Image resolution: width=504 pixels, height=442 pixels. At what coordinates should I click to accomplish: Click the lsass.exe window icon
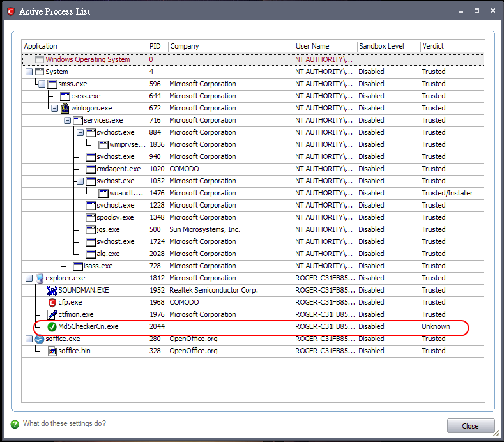point(78,266)
